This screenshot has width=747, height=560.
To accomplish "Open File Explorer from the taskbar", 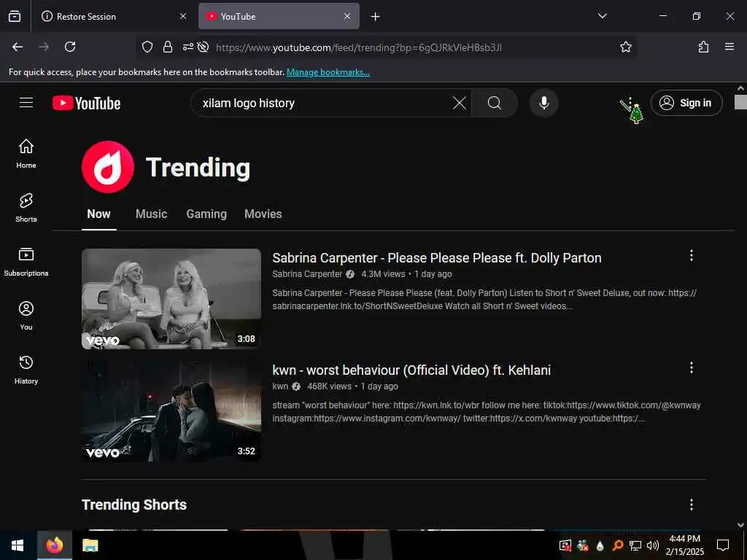I will [90, 545].
